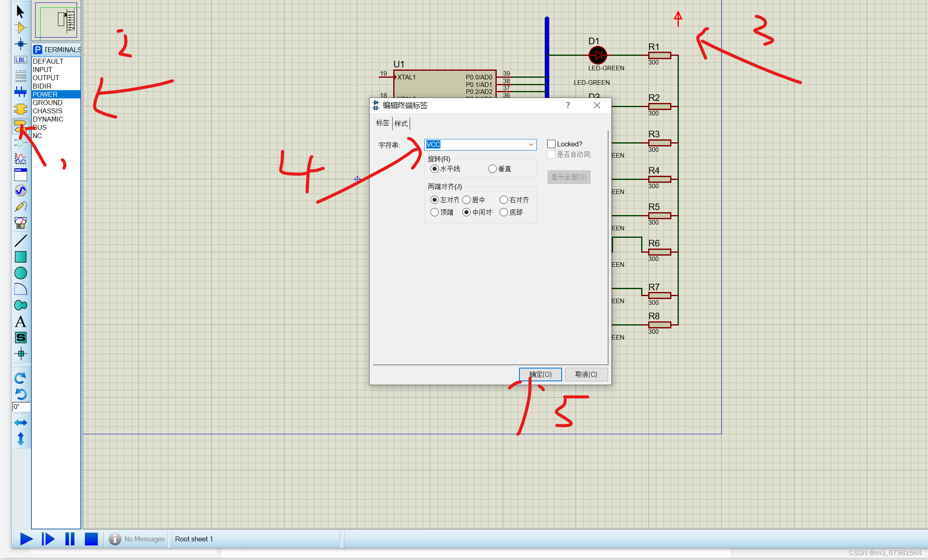
Task: Click the rotate clockwise icon
Action: point(20,378)
